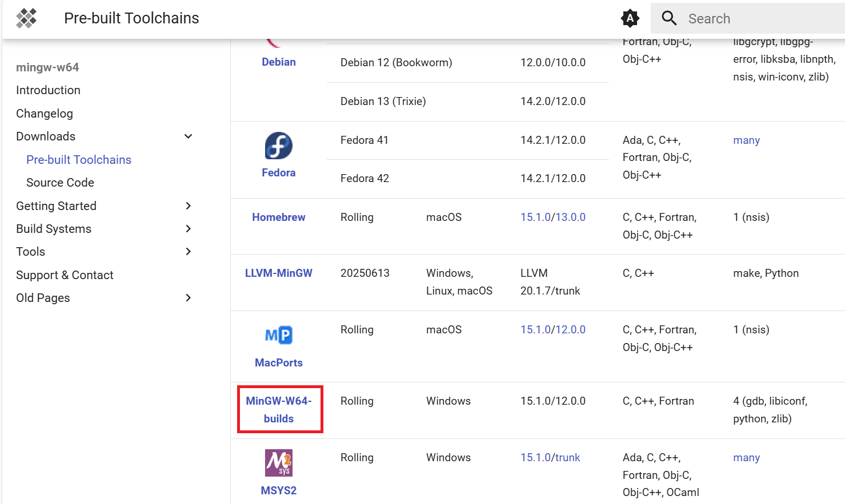The width and height of the screenshot is (845, 504).
Task: Select Source Code in sidebar
Action: pos(60,183)
